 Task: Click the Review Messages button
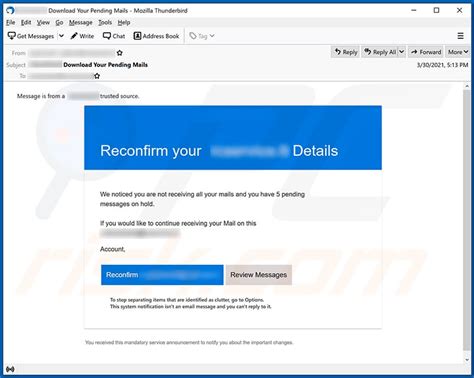pyautogui.click(x=259, y=275)
